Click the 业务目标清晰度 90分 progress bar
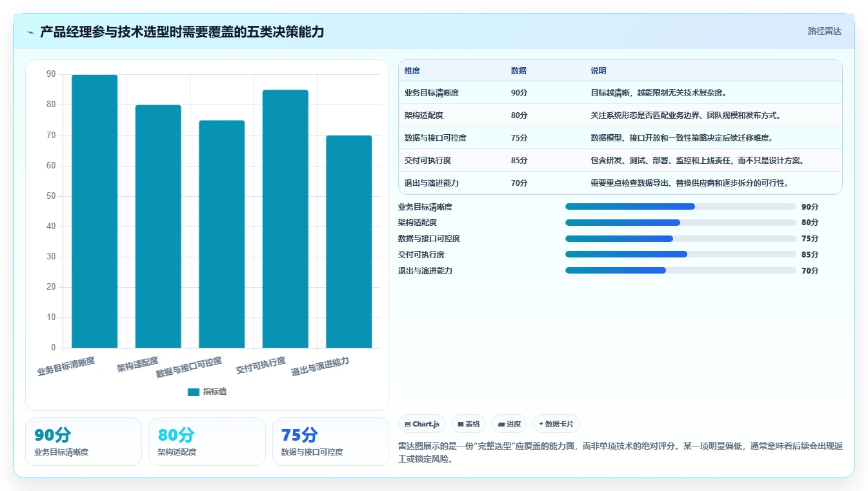The height and width of the screenshot is (491, 868). pos(680,206)
